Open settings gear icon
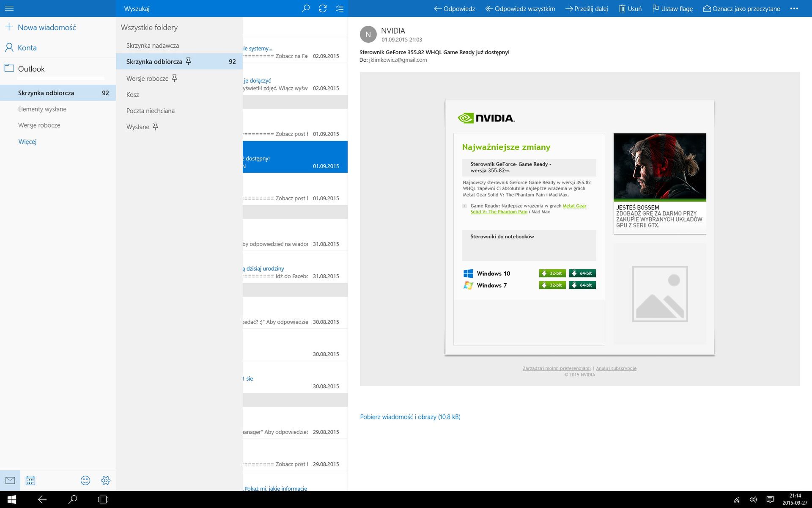The width and height of the screenshot is (812, 508). (106, 480)
